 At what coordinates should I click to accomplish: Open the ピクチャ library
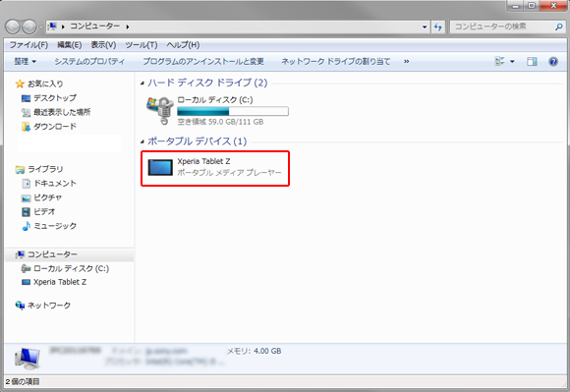[x=47, y=197]
